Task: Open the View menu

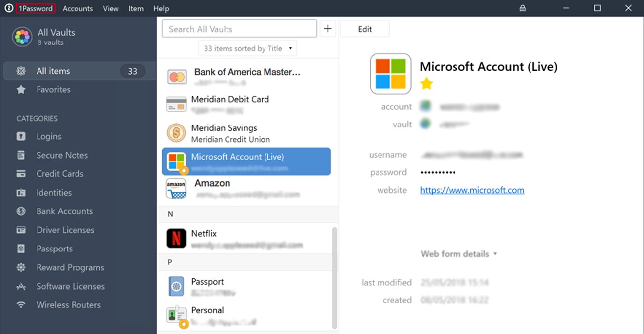Action: pyautogui.click(x=111, y=8)
